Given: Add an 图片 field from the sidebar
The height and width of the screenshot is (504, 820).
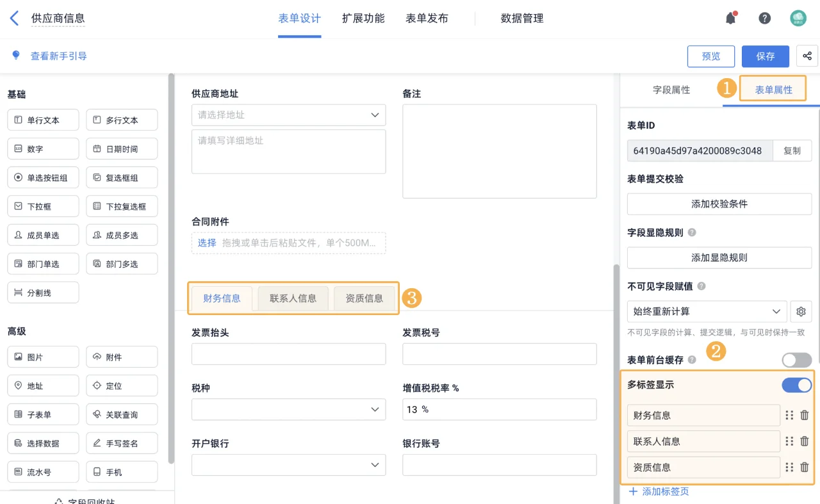Looking at the screenshot, I should click(x=42, y=357).
